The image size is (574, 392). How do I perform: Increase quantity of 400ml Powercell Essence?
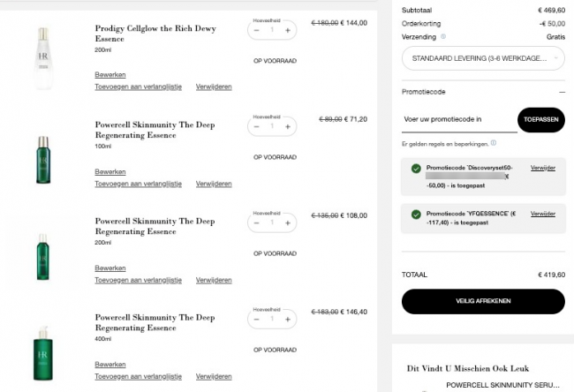288,320
